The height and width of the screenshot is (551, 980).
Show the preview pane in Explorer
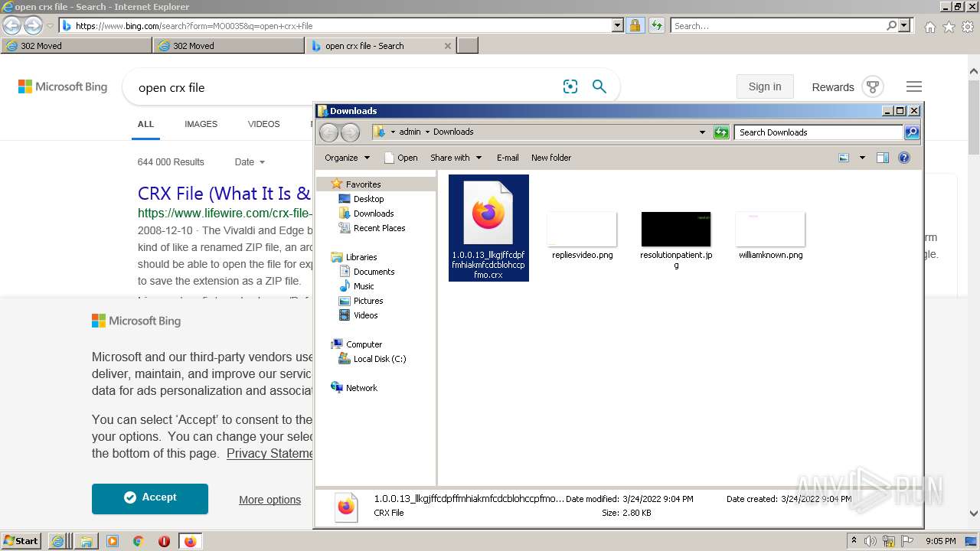pos(883,158)
